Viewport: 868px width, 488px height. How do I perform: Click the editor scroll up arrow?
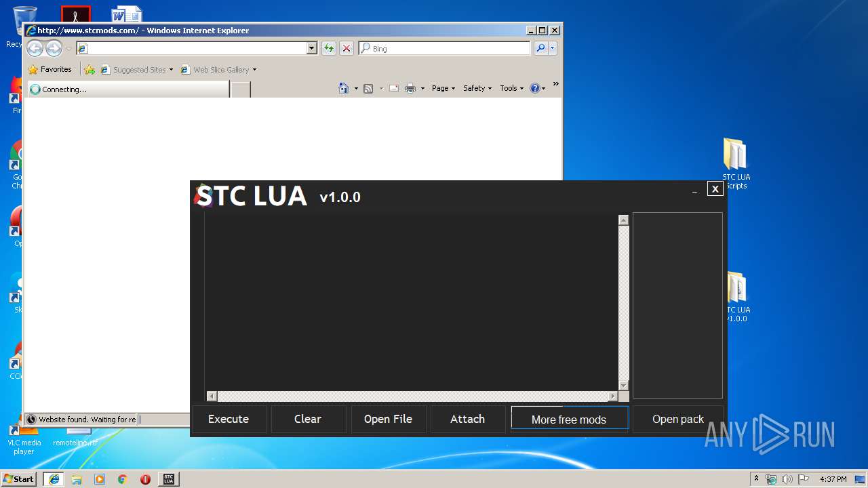(x=623, y=220)
